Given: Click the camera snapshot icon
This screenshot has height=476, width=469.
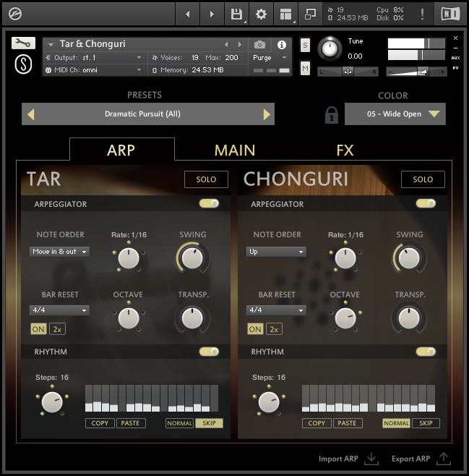Looking at the screenshot, I should click(x=260, y=45).
